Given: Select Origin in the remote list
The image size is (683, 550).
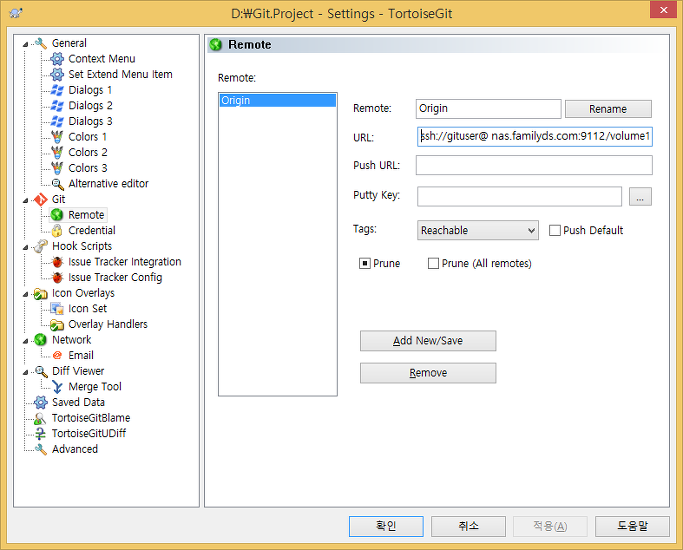Looking at the screenshot, I should point(278,101).
